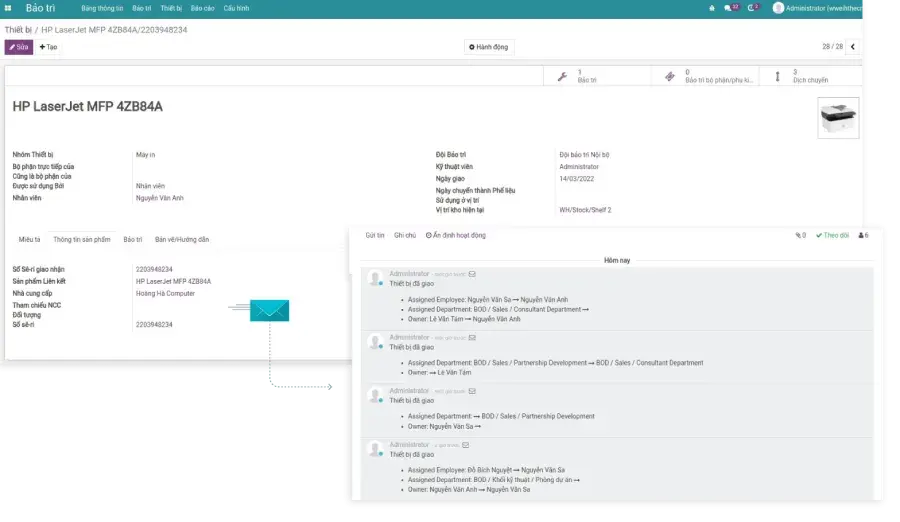
Task: Click the wrench Bảo trì stat button
Action: pos(579,76)
